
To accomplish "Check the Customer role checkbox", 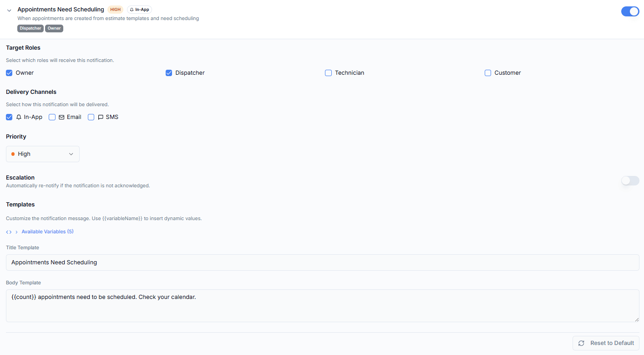I will (x=488, y=73).
